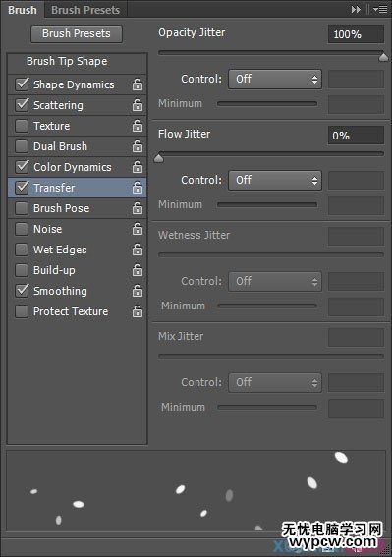
Task: Toggle the lock icon next to Wet Edges
Action: [x=138, y=250]
